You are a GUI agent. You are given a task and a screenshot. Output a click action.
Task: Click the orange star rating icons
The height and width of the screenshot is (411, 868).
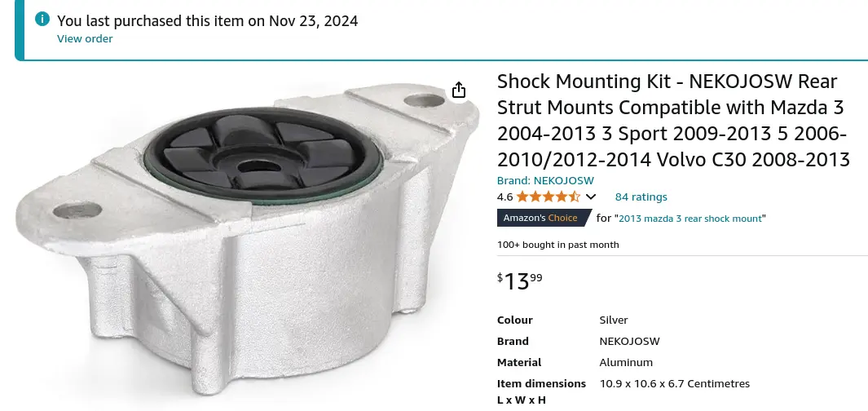548,197
